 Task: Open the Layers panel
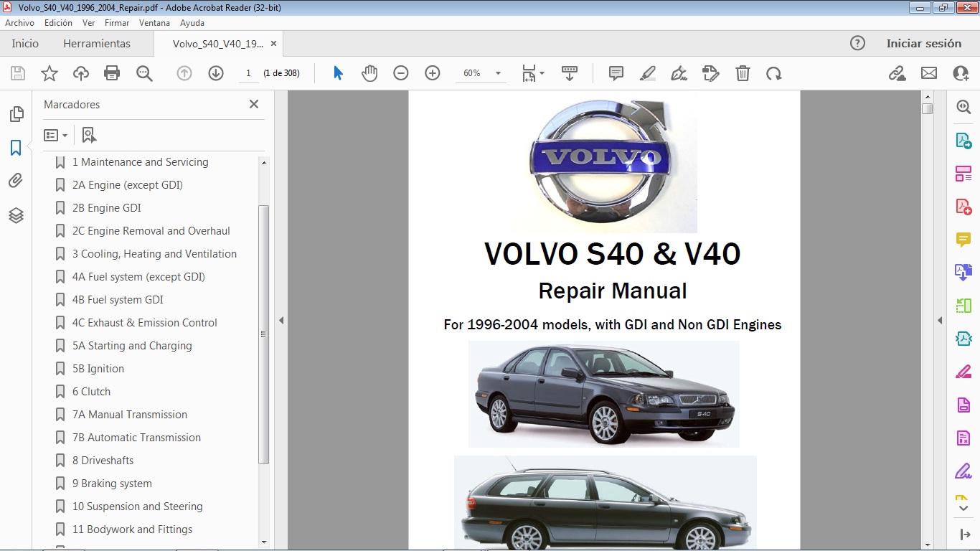16,215
